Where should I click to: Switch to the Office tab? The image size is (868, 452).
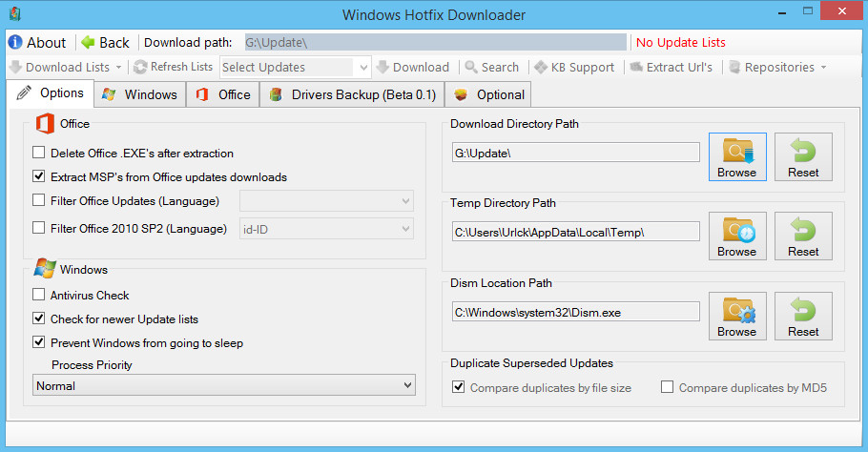coord(223,94)
